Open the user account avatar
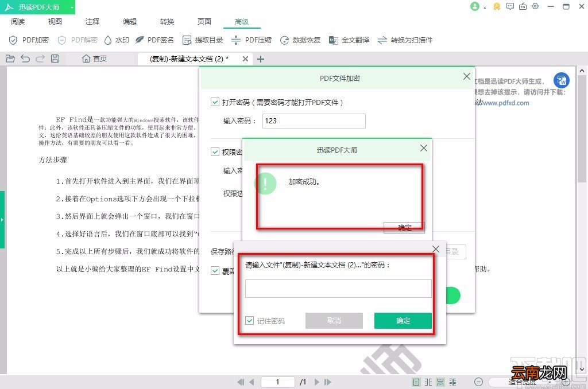Screen dimensions: 588x389 tap(475, 6)
